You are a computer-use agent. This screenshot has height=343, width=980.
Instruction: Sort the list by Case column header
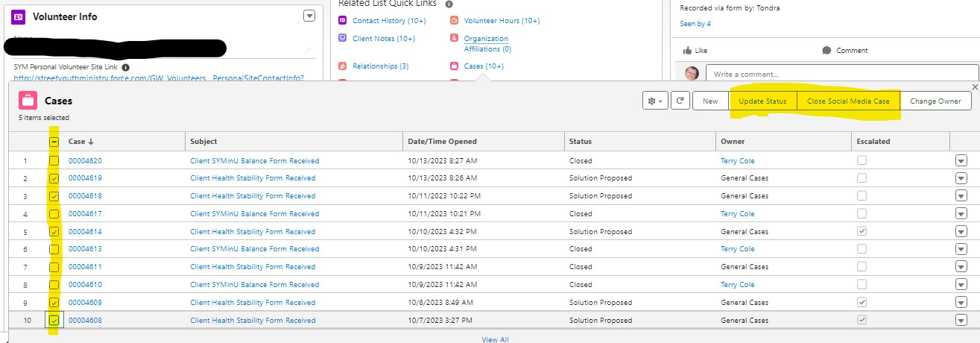coord(77,142)
